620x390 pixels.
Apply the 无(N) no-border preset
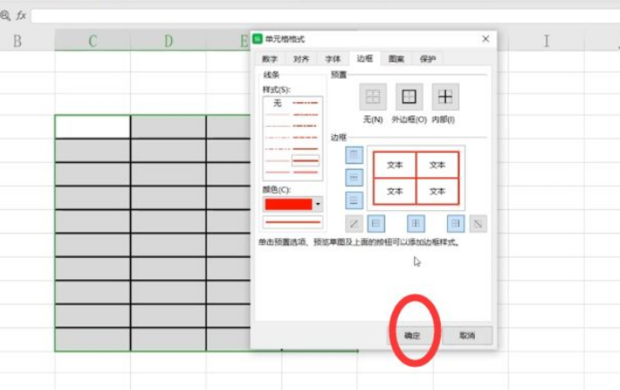click(x=373, y=97)
